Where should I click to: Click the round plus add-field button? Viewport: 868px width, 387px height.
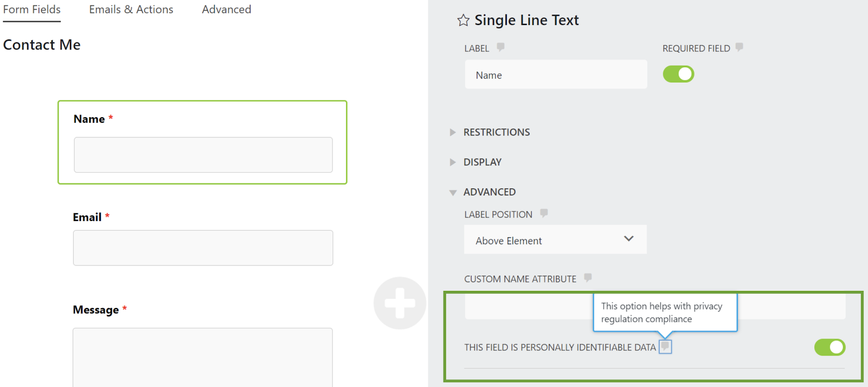pos(400,303)
